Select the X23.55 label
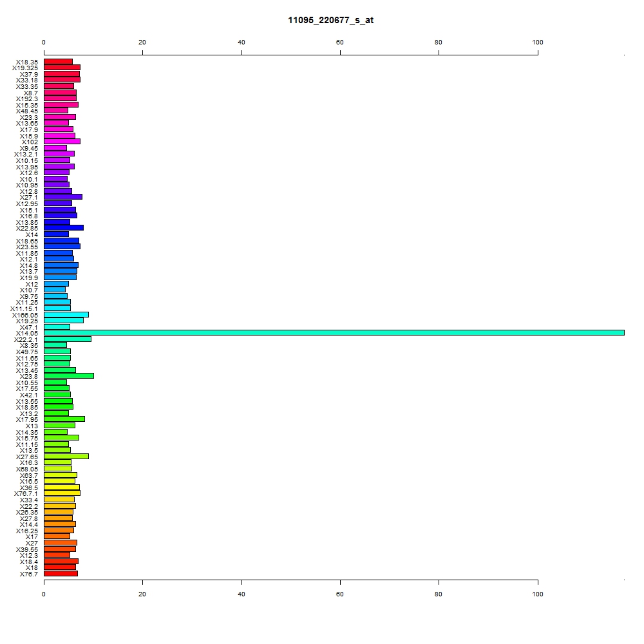Viewport: 644px width, 644px height. (26, 247)
